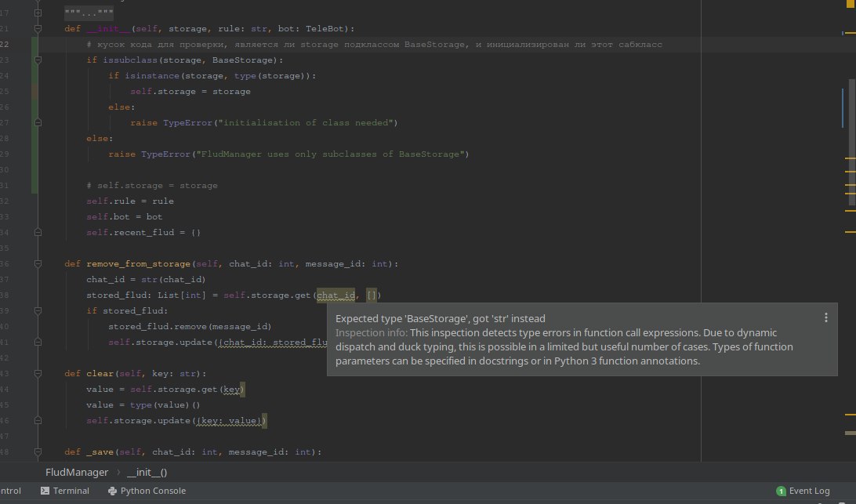Click the editor vertical scrollbar thumb
Screen dimensions: 856x504
click(x=852, y=143)
